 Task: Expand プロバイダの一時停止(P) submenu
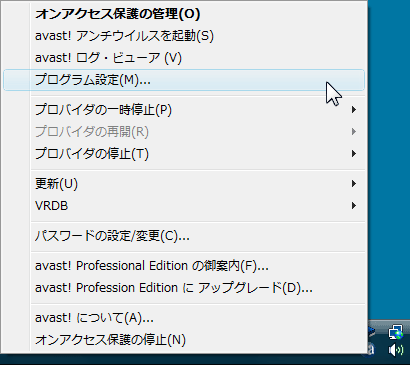184,110
